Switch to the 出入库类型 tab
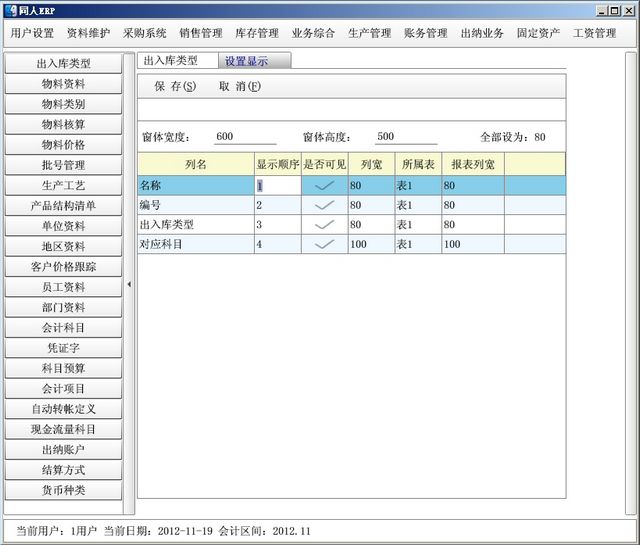640x545 pixels. 171,61
